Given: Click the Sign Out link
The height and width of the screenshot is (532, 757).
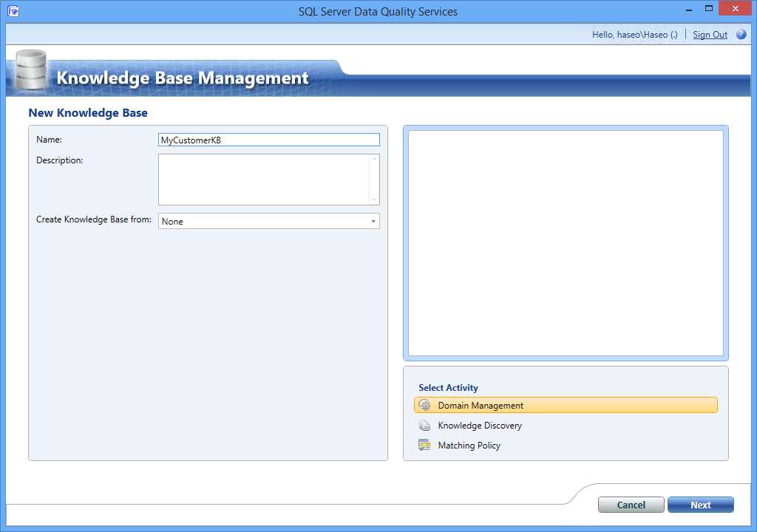Looking at the screenshot, I should (710, 35).
